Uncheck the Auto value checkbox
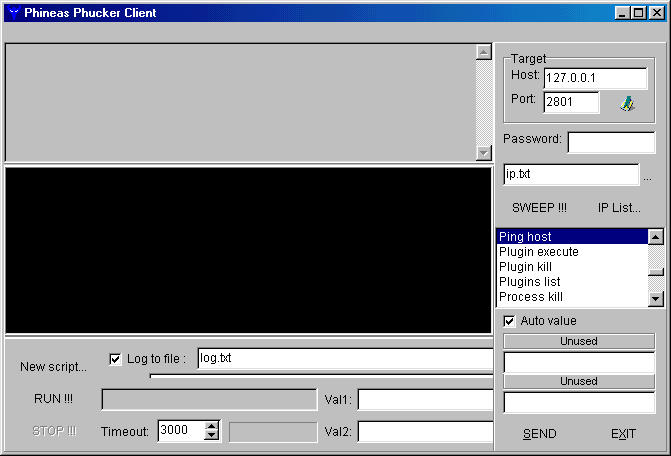 [x=509, y=321]
